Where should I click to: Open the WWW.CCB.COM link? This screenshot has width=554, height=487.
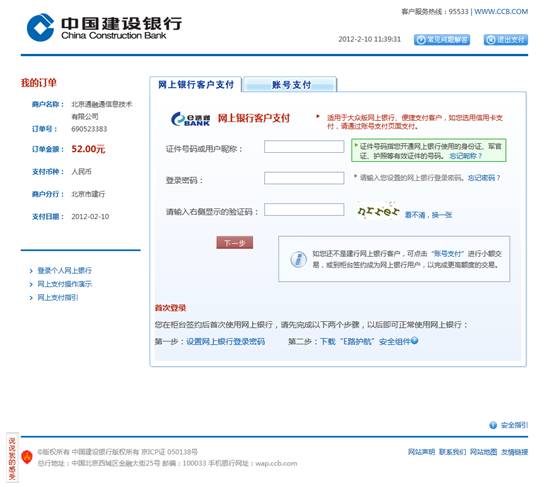[501, 12]
